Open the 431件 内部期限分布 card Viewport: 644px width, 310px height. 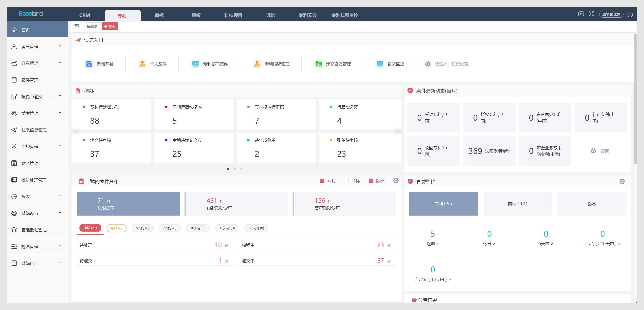(x=236, y=204)
